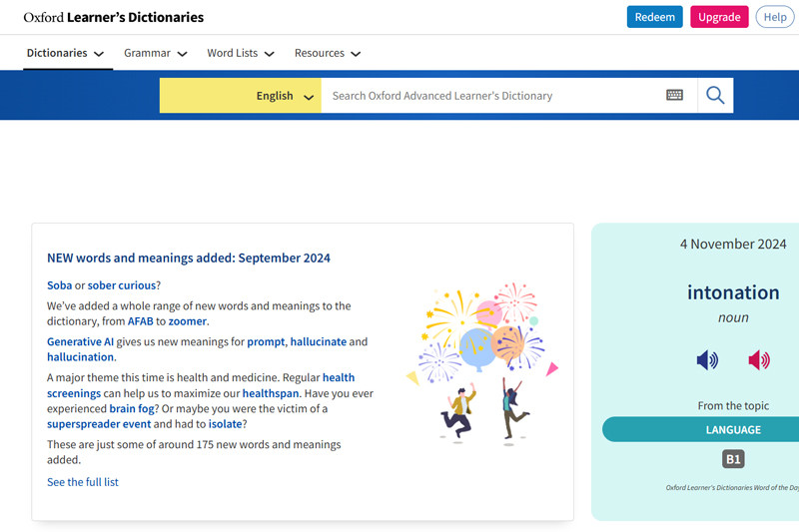Play the red American pronunciation speaker
The width and height of the screenshot is (799, 532).
pos(759,360)
